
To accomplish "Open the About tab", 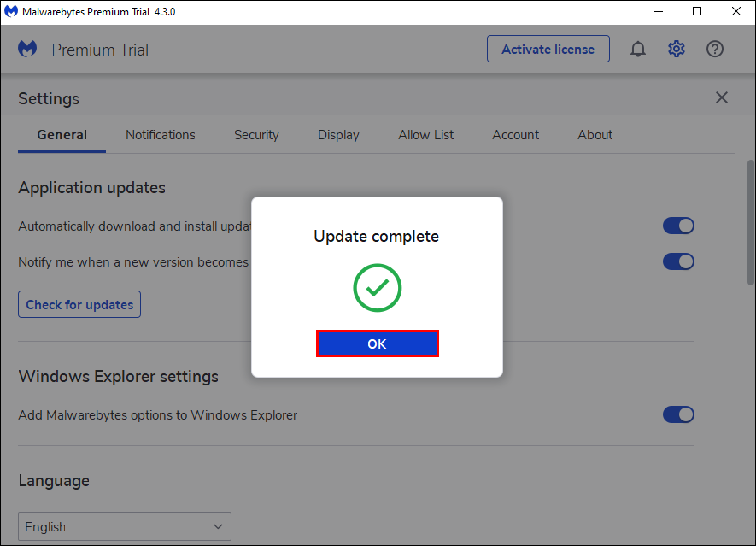I will (595, 135).
